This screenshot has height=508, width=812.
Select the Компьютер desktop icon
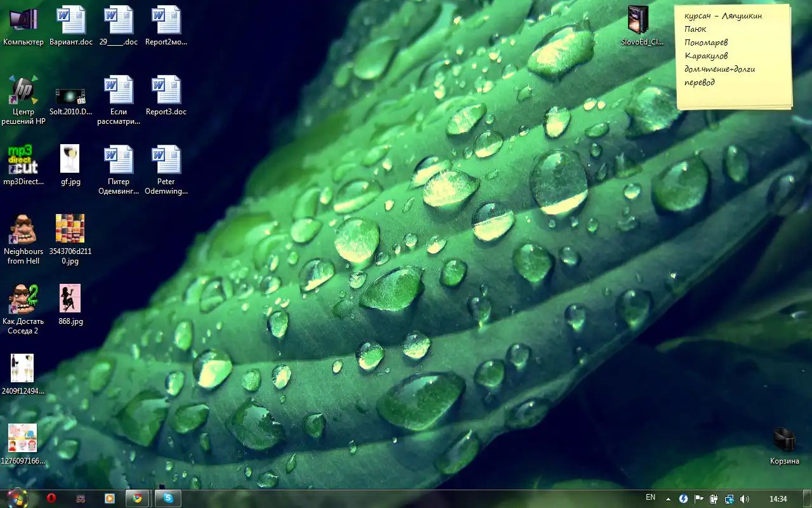(23, 25)
